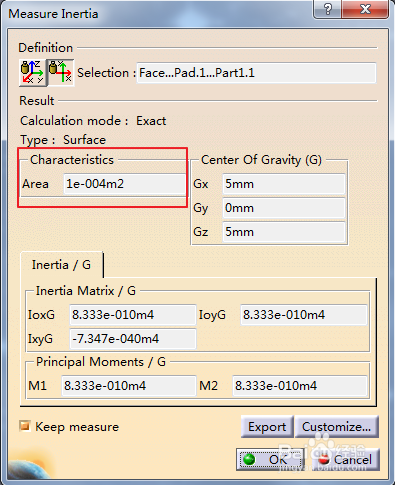
Task: Click the IoxG value field
Action: point(133,315)
